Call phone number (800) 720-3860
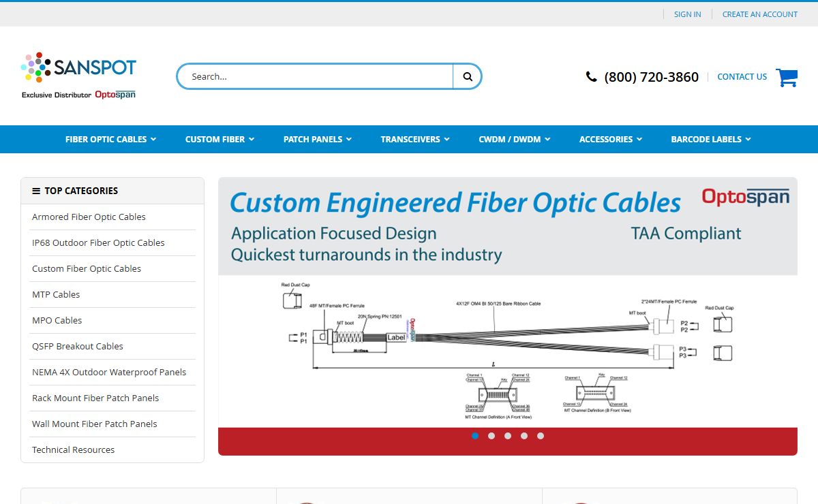818x504 pixels. (x=651, y=77)
